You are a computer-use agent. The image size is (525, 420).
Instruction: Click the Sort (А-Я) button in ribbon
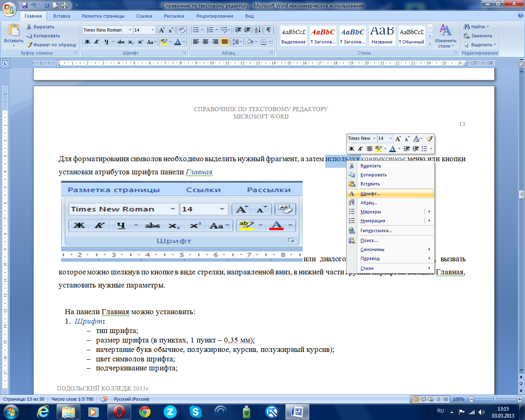pos(258,30)
